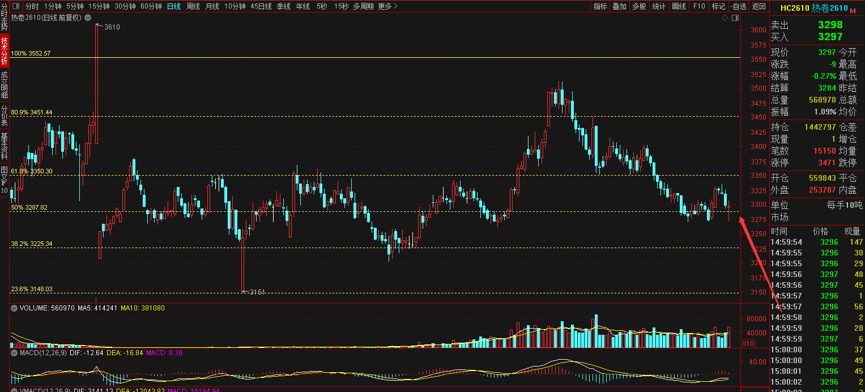
Task: Click the 100% 3552.57 Fibonacci line label
Action: [31, 53]
